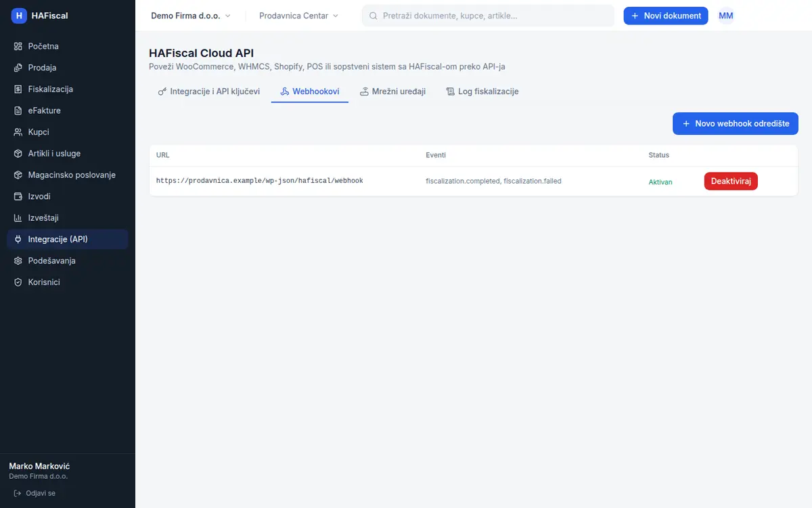The image size is (812, 508).
Task: View the Log fiskalizacije tab
Action: pyautogui.click(x=482, y=91)
